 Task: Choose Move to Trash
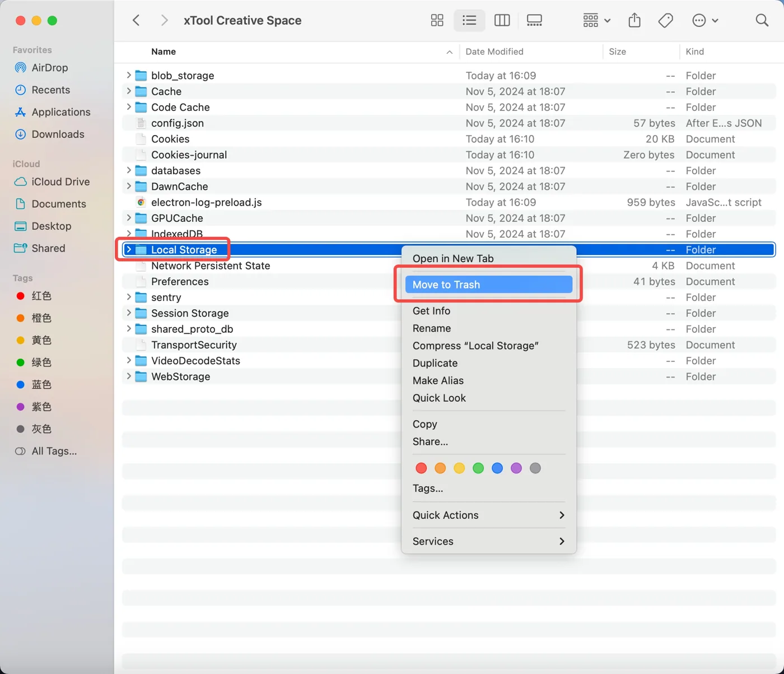489,285
